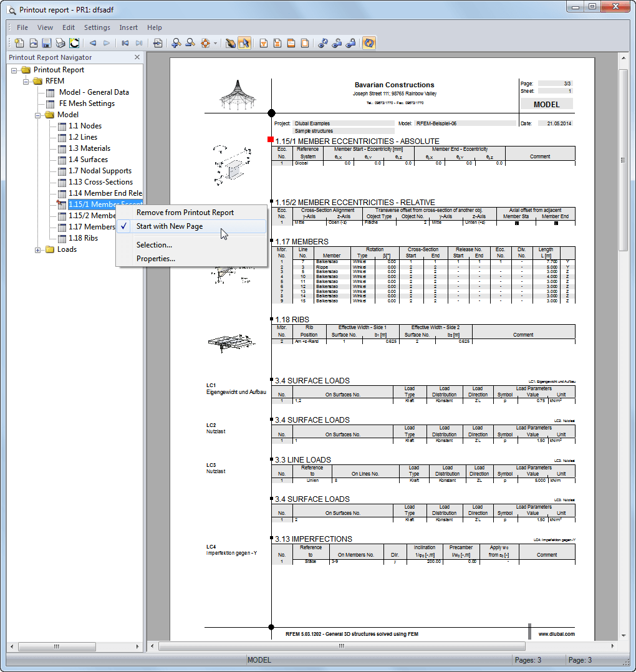Screen dimensions: 636x672
Task: Click the MODEL title box in page header
Action: (x=546, y=104)
